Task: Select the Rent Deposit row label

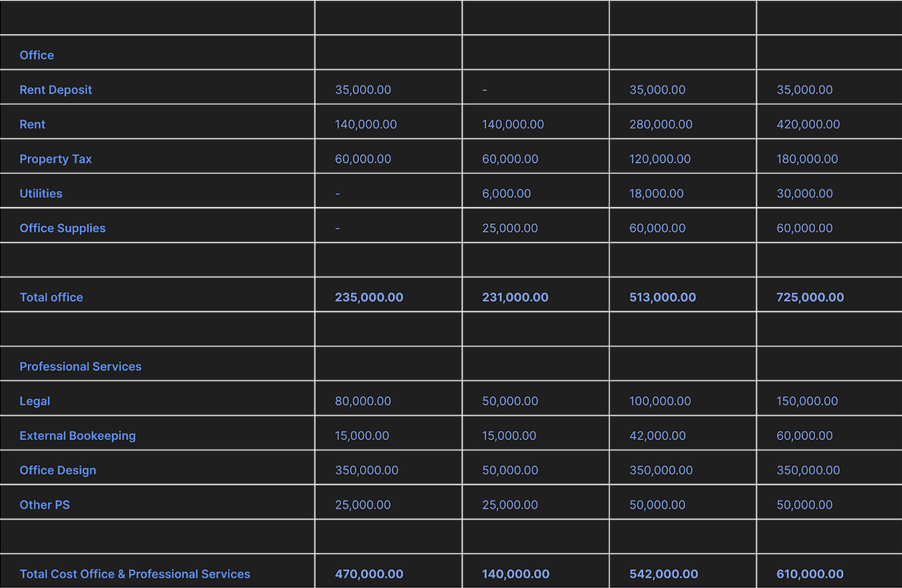Action: [55, 90]
